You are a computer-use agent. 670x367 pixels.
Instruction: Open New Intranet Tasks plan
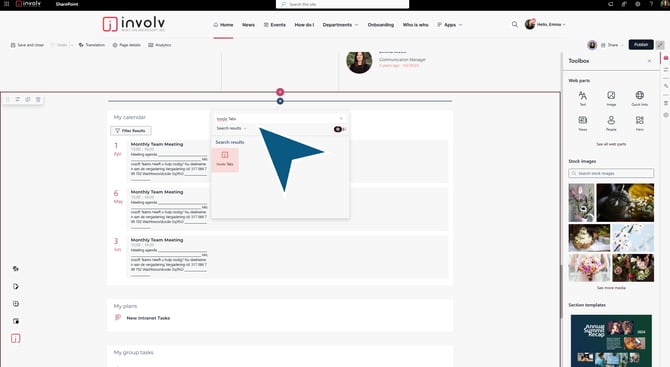pos(148,318)
